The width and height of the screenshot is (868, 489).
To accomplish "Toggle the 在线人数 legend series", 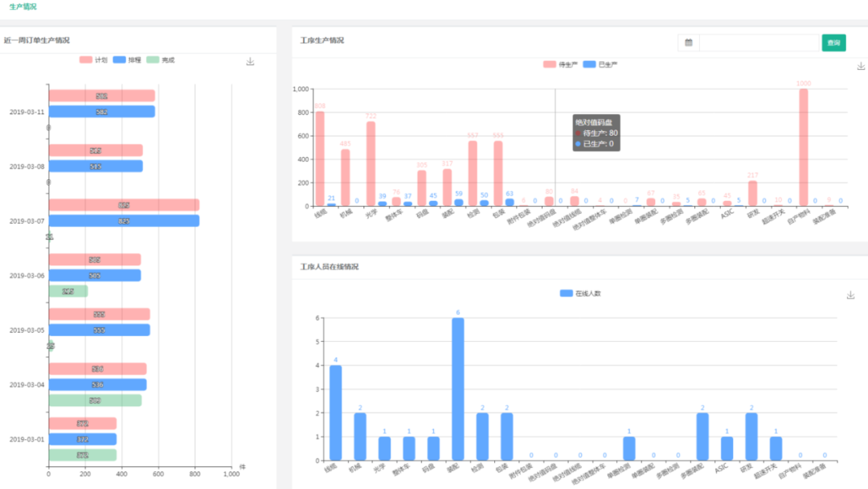I will click(580, 294).
